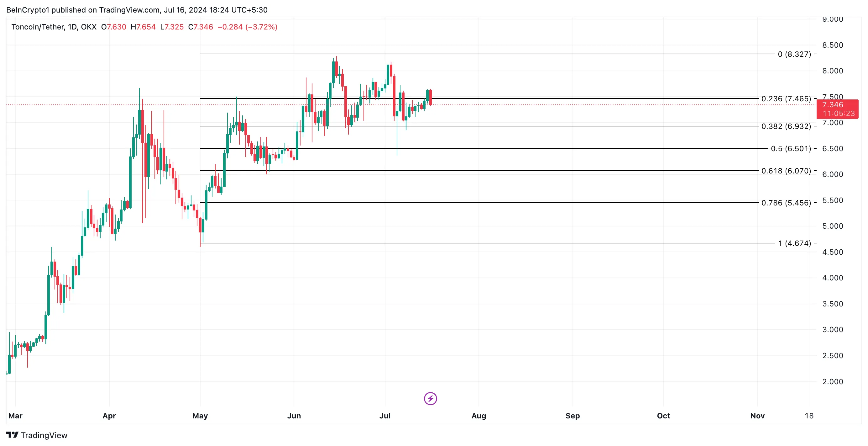Viewport: 868px width, 446px height.
Task: Click the 2.500 price axis label
Action: 833,356
